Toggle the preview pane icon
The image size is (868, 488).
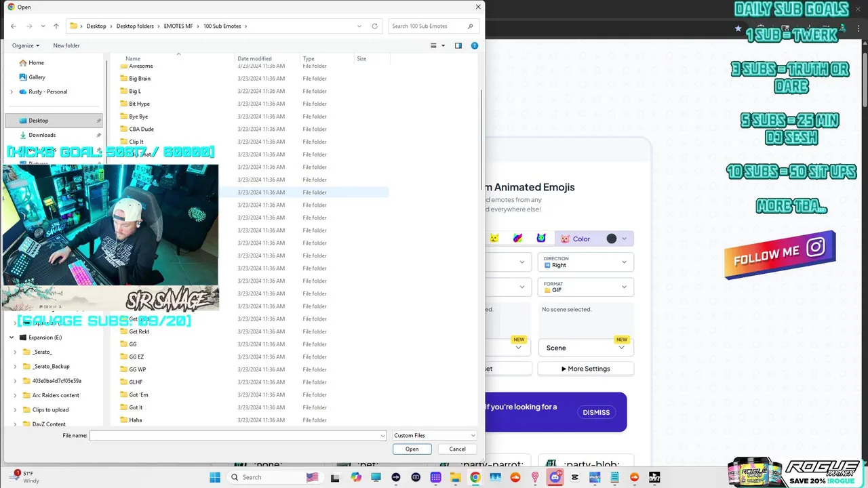coord(458,45)
